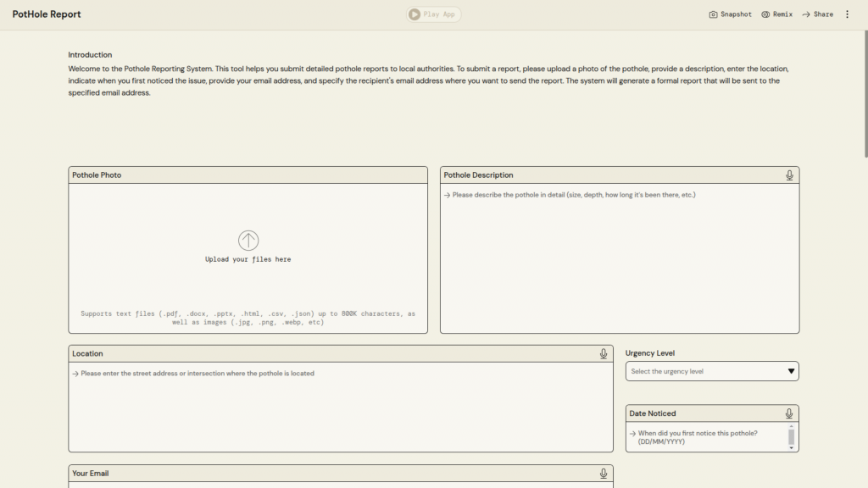Click into the Location text field
This screenshot has height=488, width=868.
[340, 407]
